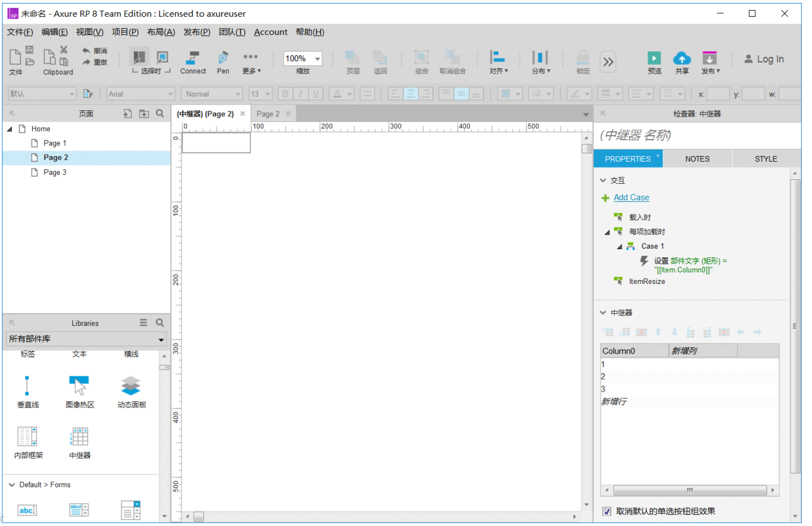Click the 新增列 add column cell

coord(703,351)
